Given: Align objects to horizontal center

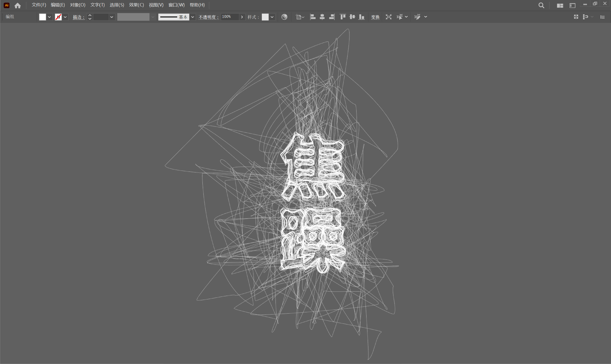Looking at the screenshot, I should [322, 17].
